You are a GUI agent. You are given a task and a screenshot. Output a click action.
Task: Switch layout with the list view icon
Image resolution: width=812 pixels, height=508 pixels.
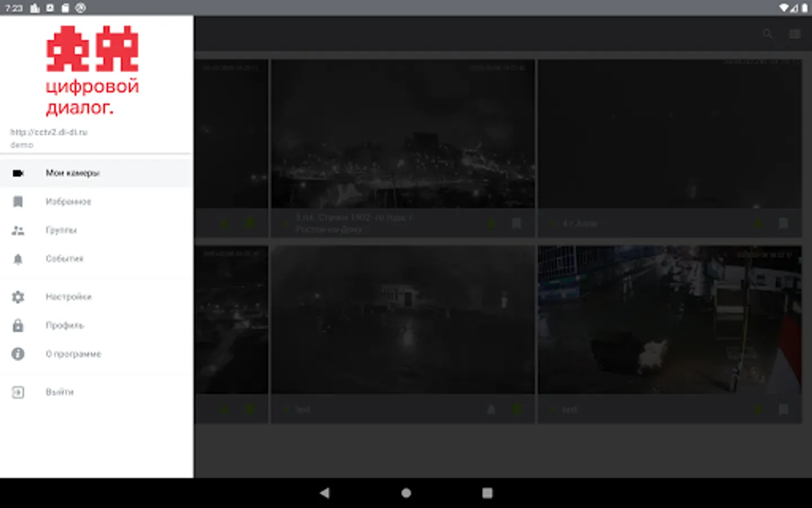795,34
